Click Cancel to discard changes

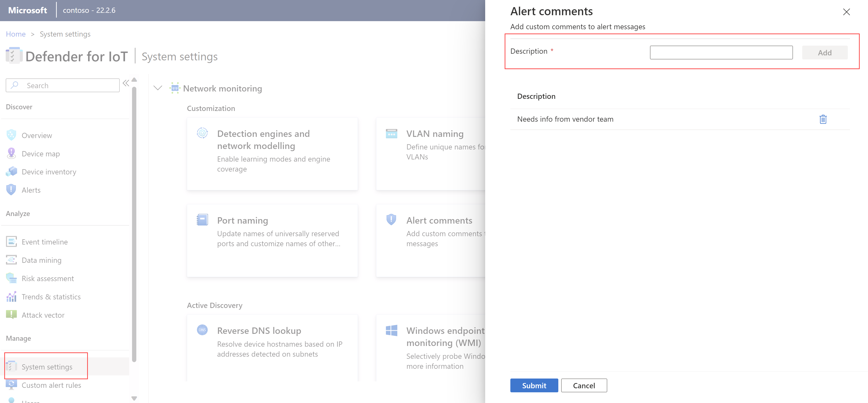(x=585, y=385)
